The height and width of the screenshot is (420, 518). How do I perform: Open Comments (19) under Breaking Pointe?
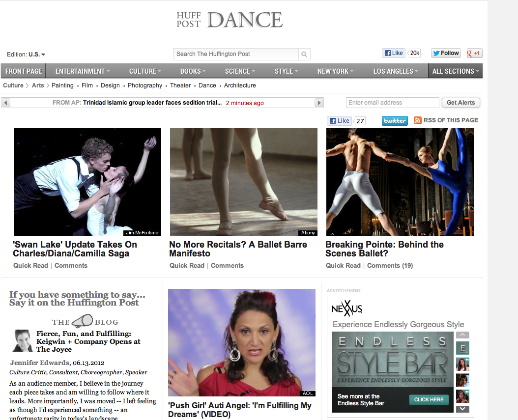pos(390,266)
